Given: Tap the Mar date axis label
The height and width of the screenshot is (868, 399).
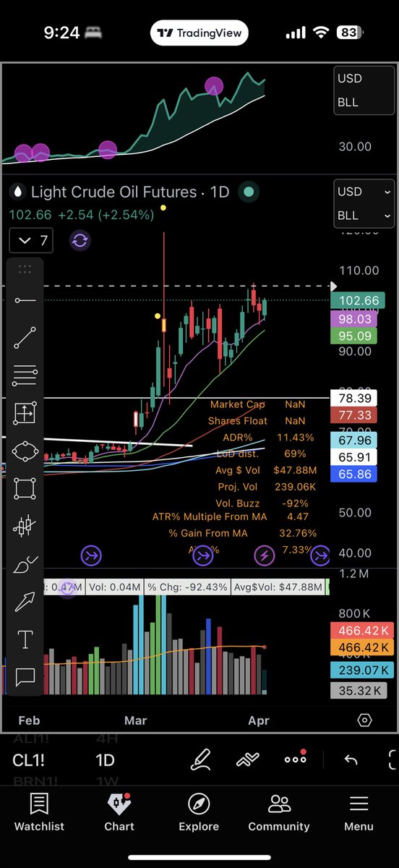Looking at the screenshot, I should 136,720.
